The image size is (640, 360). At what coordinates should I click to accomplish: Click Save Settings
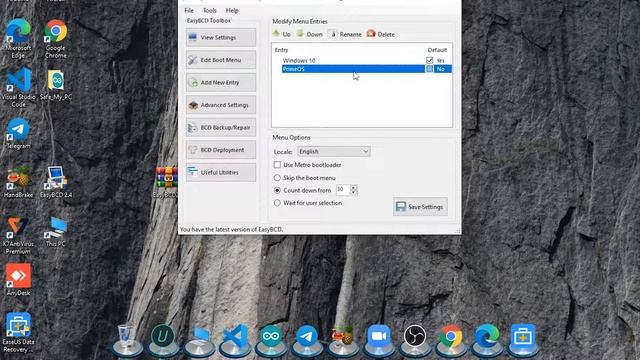(420, 207)
